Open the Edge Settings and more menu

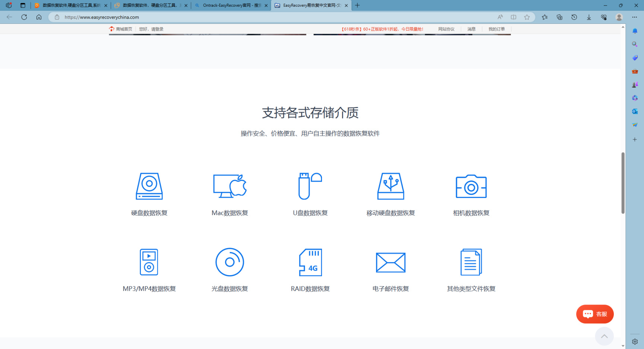[x=635, y=17]
